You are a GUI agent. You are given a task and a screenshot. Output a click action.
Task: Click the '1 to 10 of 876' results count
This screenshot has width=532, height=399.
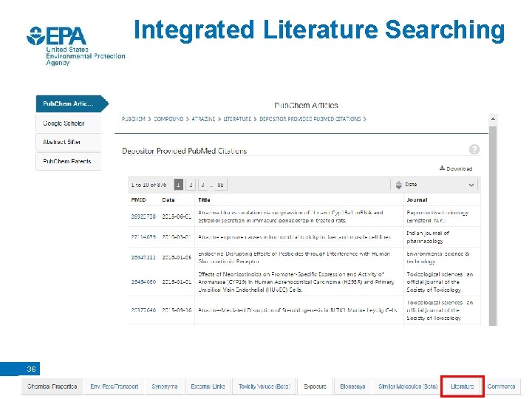pyautogui.click(x=149, y=185)
